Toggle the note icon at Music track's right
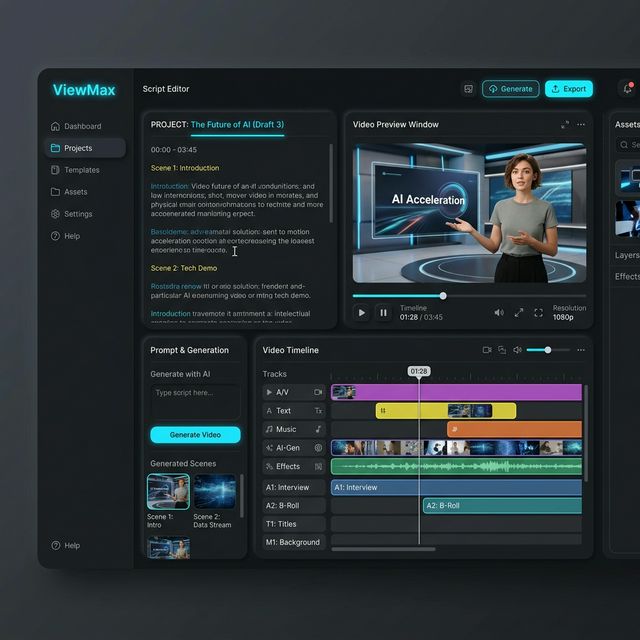Image resolution: width=640 pixels, height=640 pixels. click(x=318, y=429)
